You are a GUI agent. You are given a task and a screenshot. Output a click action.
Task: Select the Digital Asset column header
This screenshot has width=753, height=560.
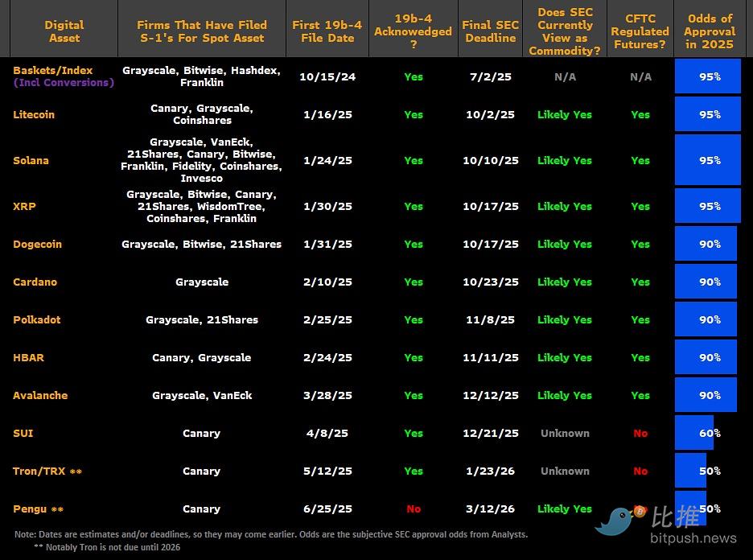[63, 31]
